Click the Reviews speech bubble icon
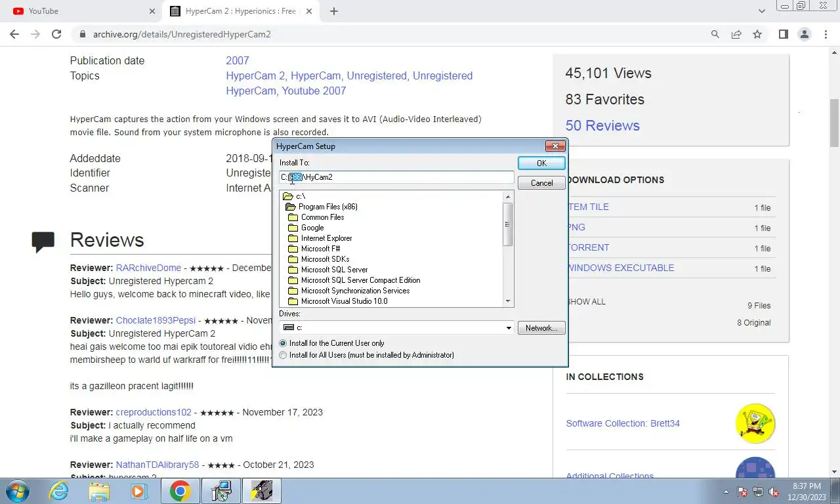Viewport: 840px width, 504px height. pyautogui.click(x=43, y=241)
